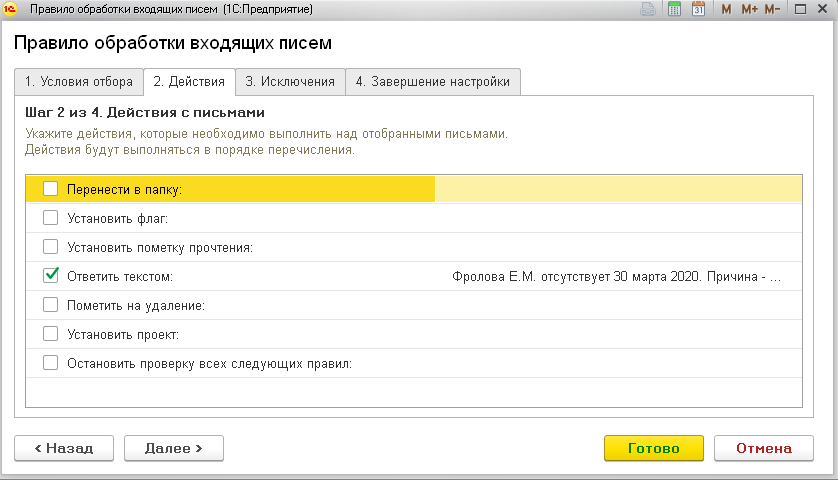838x480 pixels.
Task: Go to '4. Завершение настройки' tab
Action: pos(433,82)
